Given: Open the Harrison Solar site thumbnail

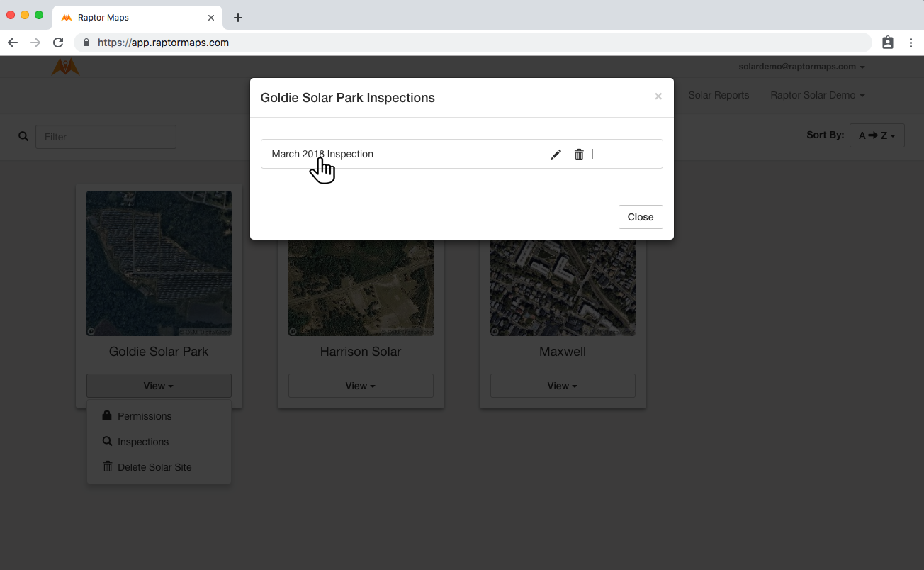Looking at the screenshot, I should coord(361,287).
